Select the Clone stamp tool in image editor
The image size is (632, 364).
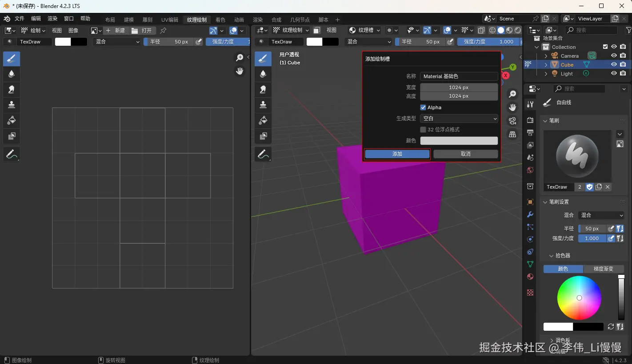click(12, 105)
